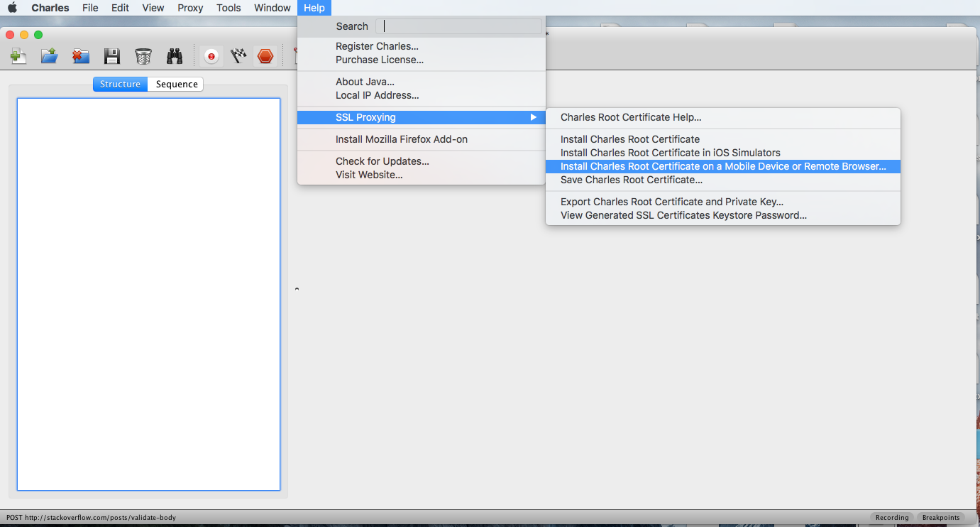
Task: Expand the SSL Proxying submenu item
Action: coord(422,117)
